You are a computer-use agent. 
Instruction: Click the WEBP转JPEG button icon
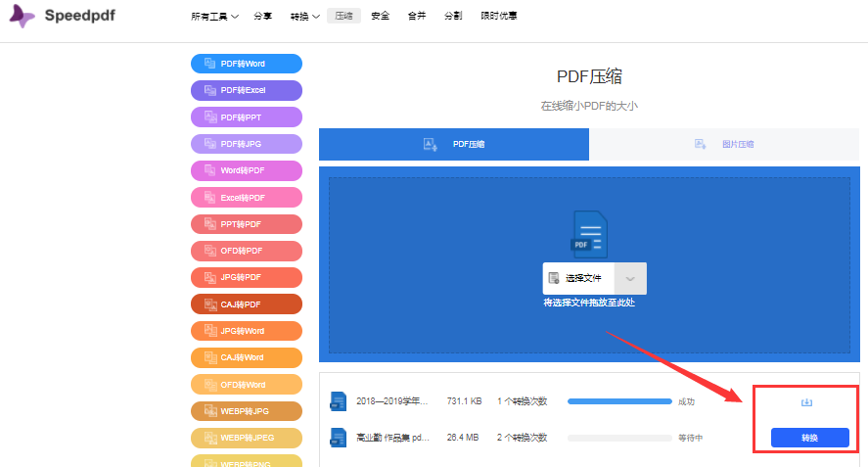tap(209, 438)
